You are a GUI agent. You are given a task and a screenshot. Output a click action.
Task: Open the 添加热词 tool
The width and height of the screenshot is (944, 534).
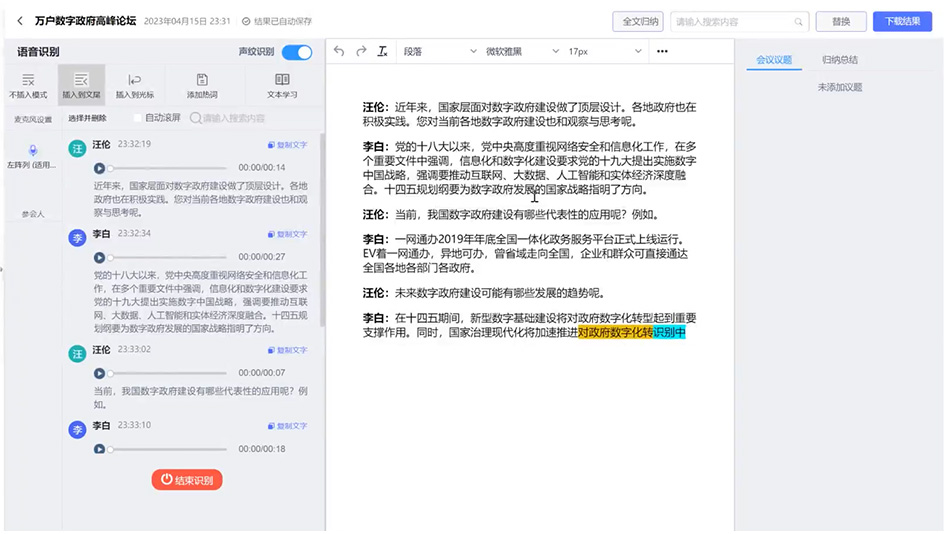click(x=202, y=85)
